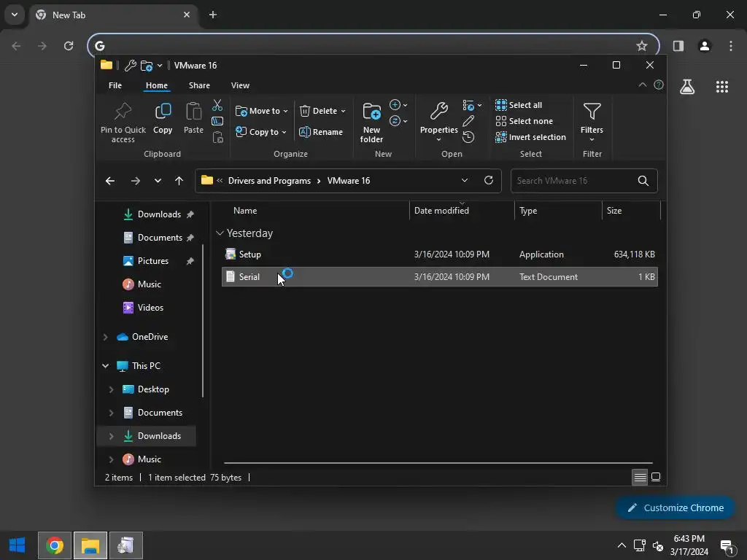Open the ribbon Help icon
The image size is (747, 560).
(x=659, y=85)
